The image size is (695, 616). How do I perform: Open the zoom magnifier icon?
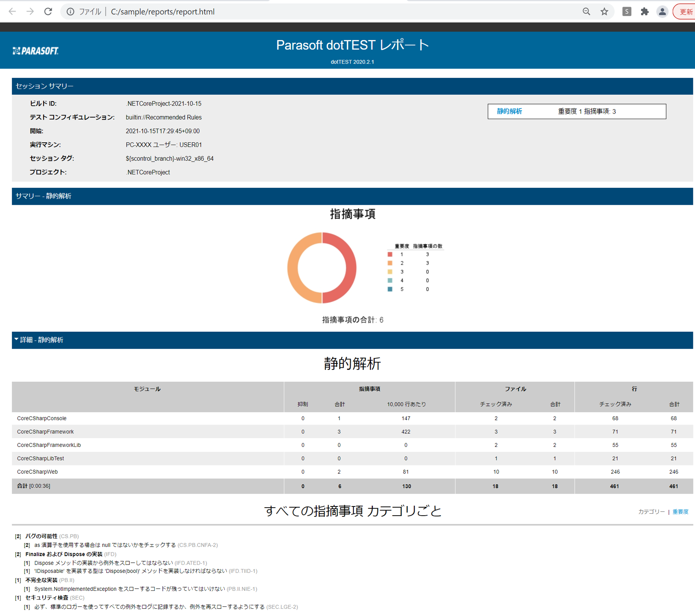pos(586,12)
